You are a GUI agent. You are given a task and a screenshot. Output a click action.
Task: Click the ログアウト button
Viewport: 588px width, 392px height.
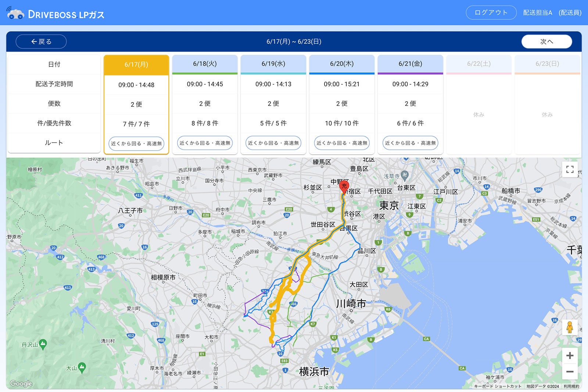click(491, 12)
